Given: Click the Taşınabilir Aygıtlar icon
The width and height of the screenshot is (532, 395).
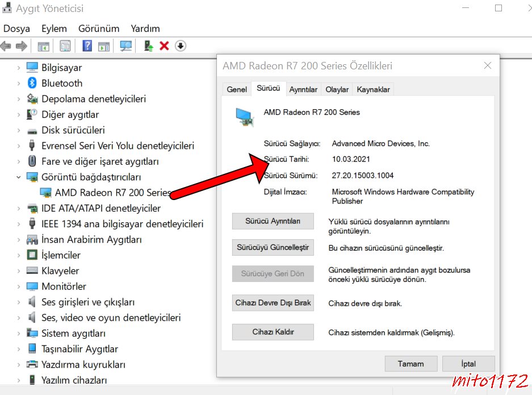Looking at the screenshot, I should pyautogui.click(x=32, y=348).
